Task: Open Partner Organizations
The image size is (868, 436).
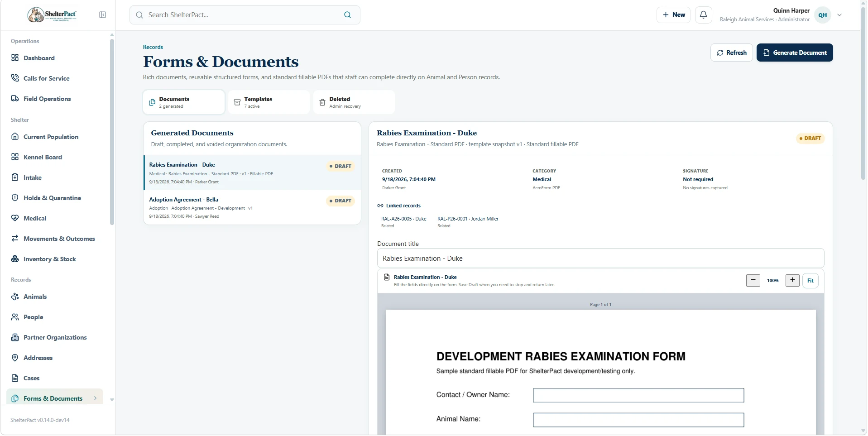Action: tap(55, 337)
